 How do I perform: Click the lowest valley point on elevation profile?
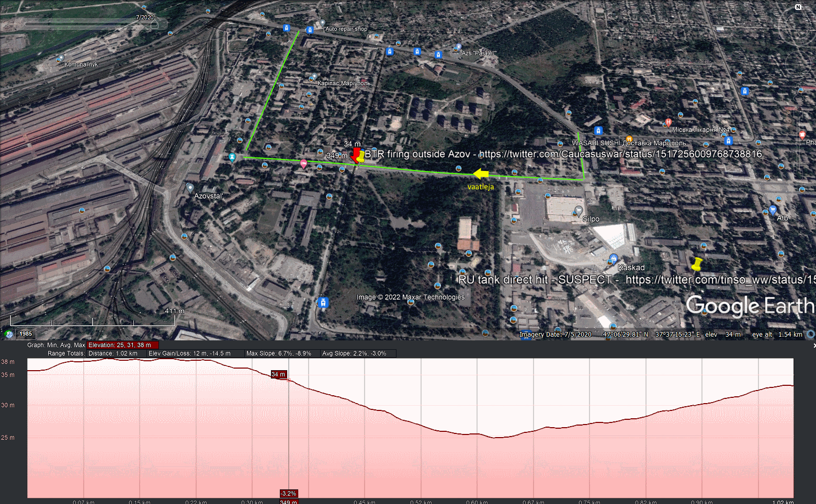(x=495, y=437)
